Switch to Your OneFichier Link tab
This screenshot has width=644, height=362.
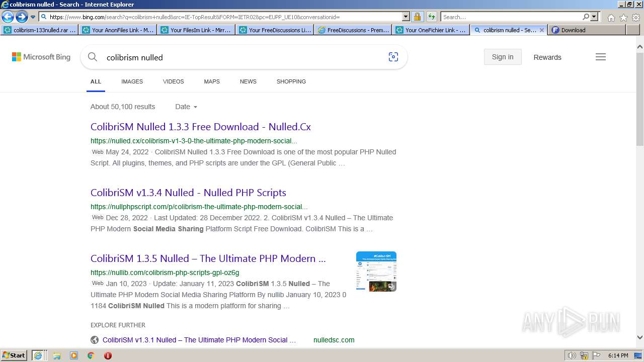[432, 30]
